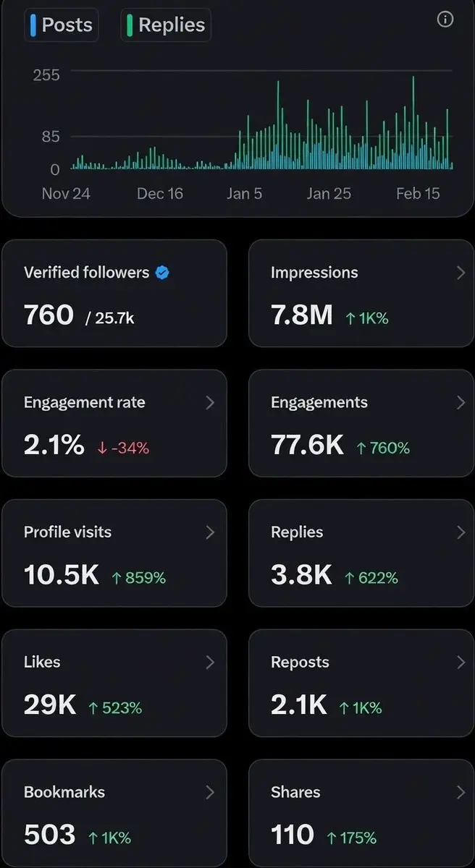Open Replies card chevron arrow
The width and height of the screenshot is (475, 868).
[461, 532]
